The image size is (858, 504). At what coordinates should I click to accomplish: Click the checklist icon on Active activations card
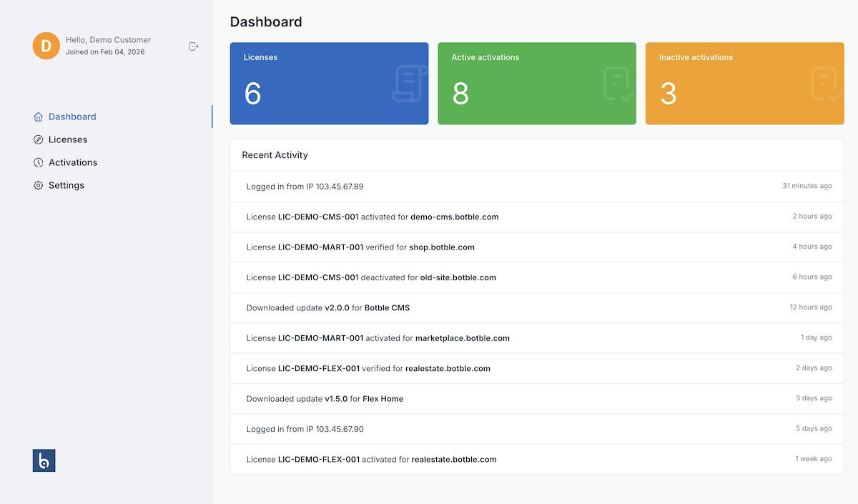pyautogui.click(x=617, y=84)
